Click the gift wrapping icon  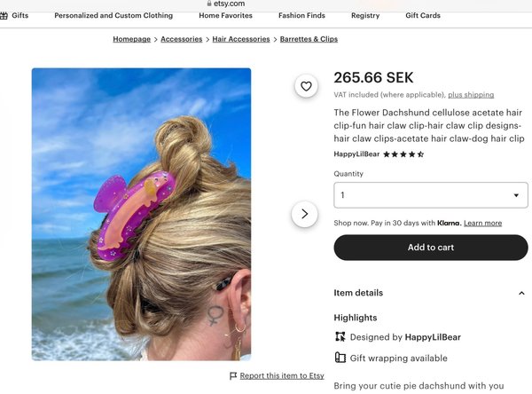[340, 358]
